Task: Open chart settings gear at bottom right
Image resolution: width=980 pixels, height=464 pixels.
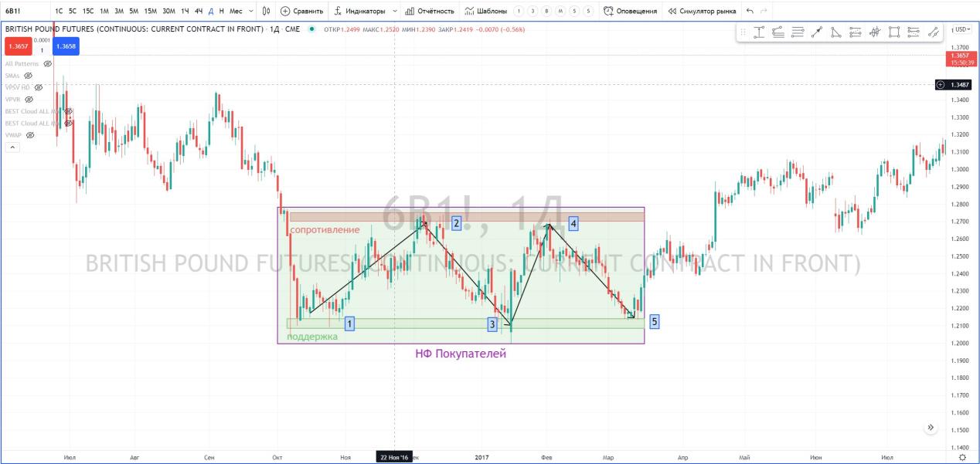Action: pos(961,457)
